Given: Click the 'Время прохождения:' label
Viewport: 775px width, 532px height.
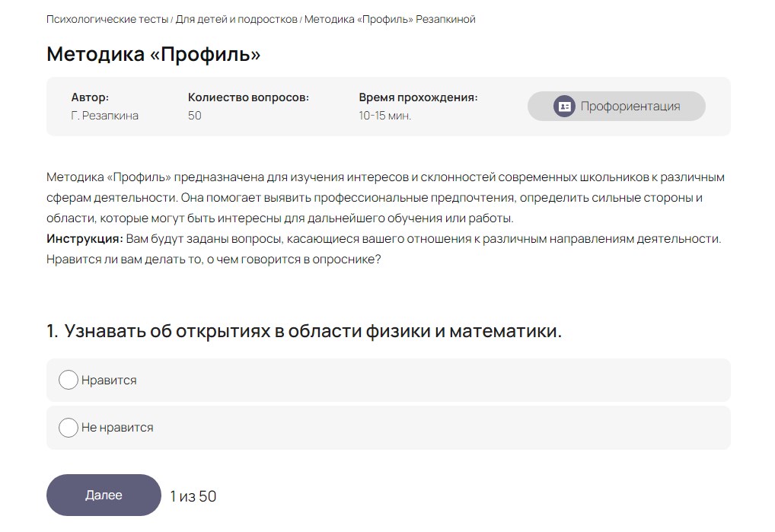Looking at the screenshot, I should click(418, 97).
